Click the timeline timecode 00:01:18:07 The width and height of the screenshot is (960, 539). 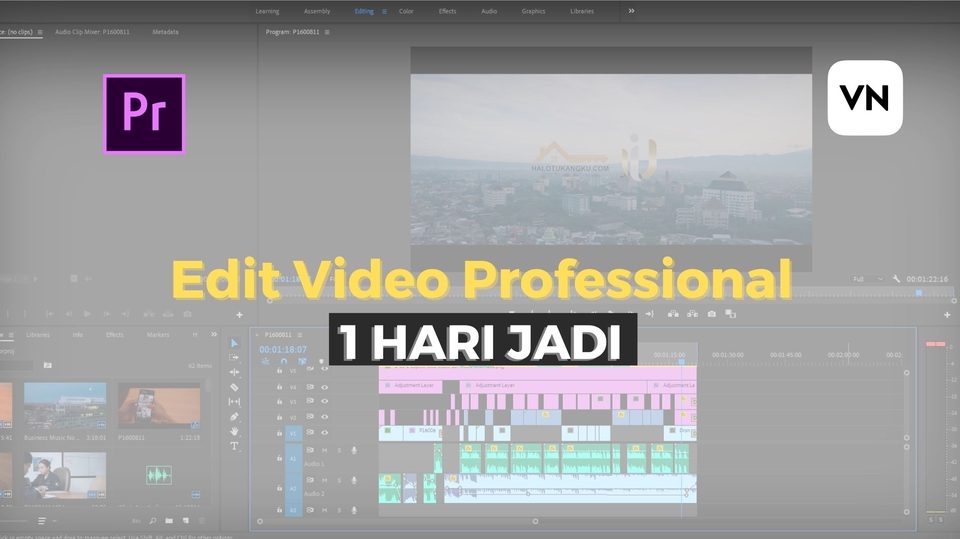click(283, 349)
